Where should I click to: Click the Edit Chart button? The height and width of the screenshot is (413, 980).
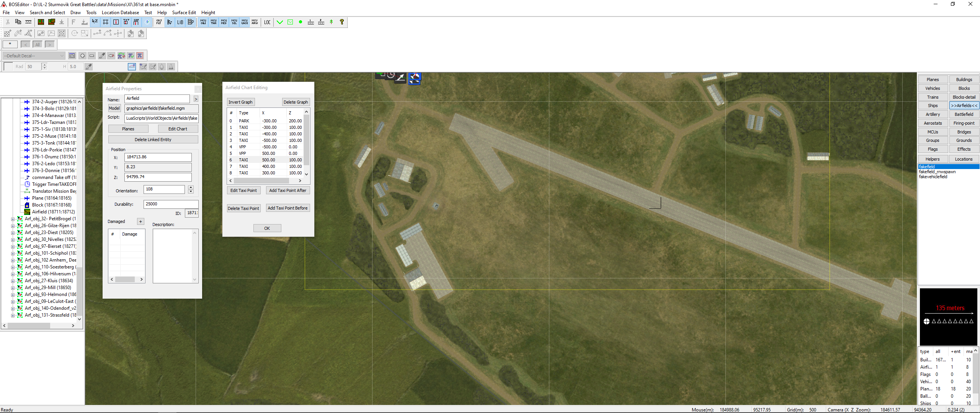(x=178, y=129)
